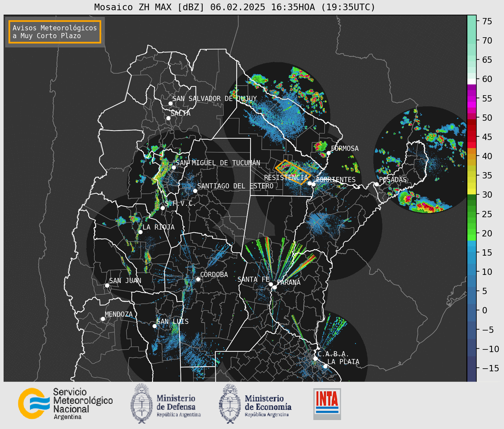This screenshot has height=429, width=504.
Task: Click the Avisos Meteorológicos a Muy Corto Plazo legend box
Action: point(55,32)
